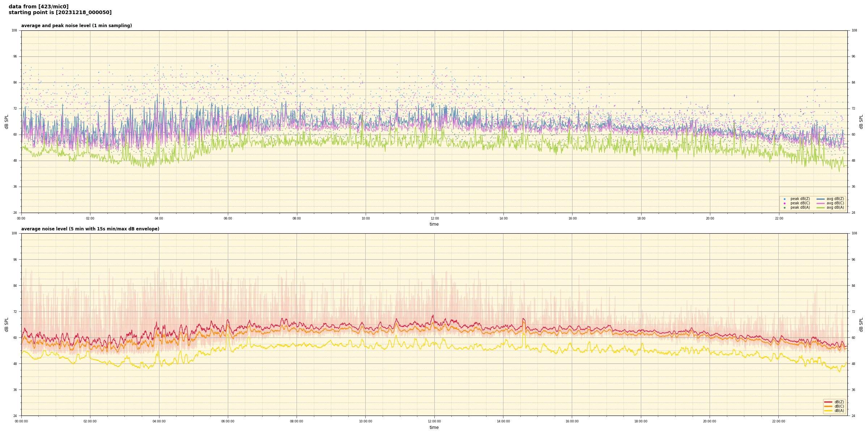This screenshot has width=868, height=434.
Task: Click the peak dB(Z) legend marker
Action: point(784,199)
